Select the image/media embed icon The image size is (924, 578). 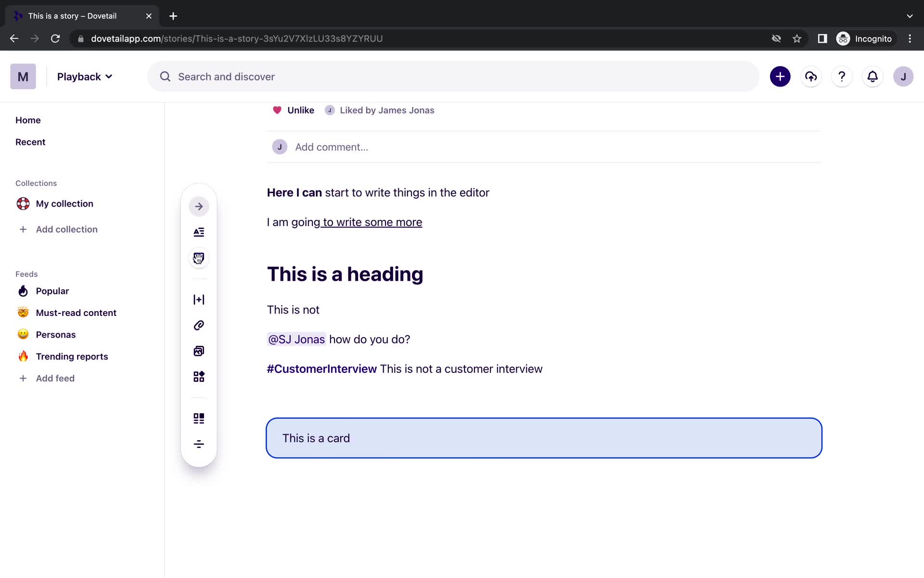[199, 351]
